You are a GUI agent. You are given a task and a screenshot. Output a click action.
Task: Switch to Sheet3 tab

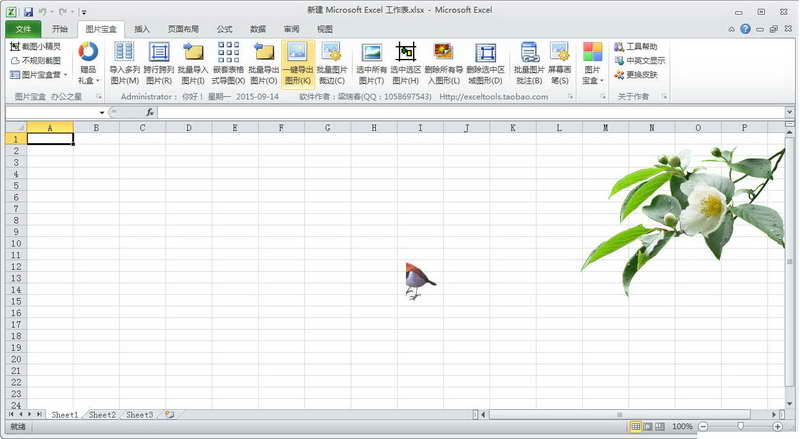click(x=140, y=415)
